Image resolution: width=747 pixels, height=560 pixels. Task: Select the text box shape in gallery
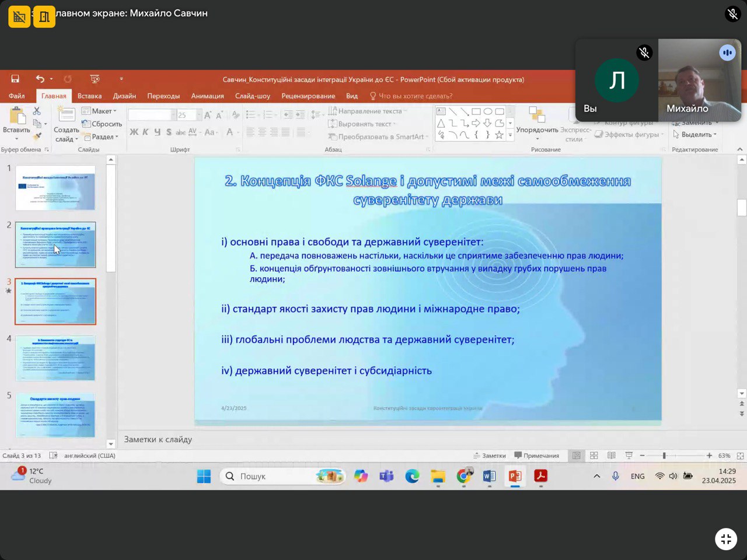coord(441,111)
